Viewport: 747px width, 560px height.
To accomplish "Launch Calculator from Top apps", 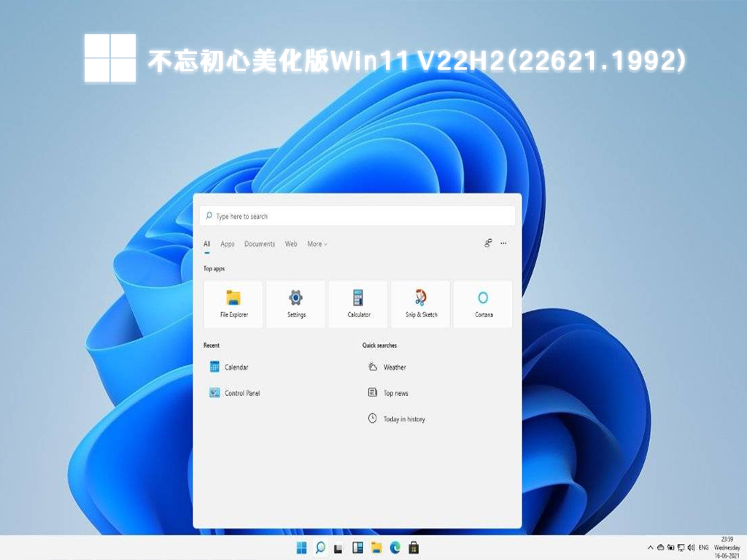I will coord(358,304).
